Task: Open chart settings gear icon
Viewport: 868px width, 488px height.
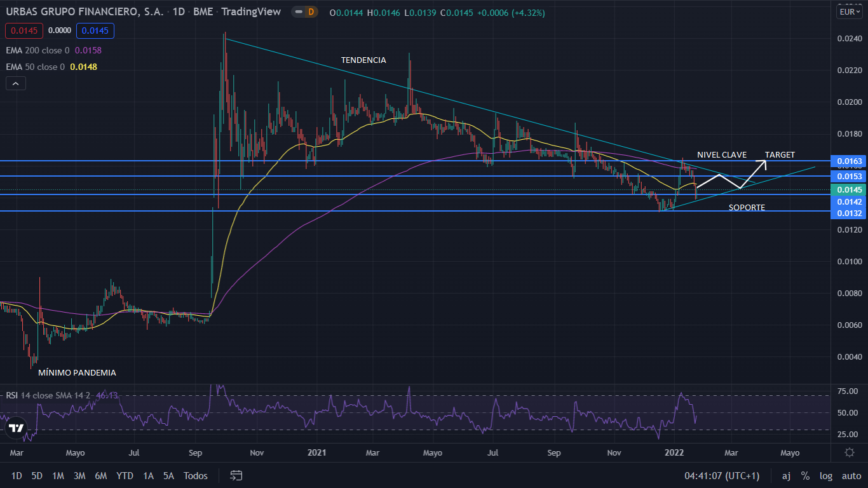Action: click(849, 452)
